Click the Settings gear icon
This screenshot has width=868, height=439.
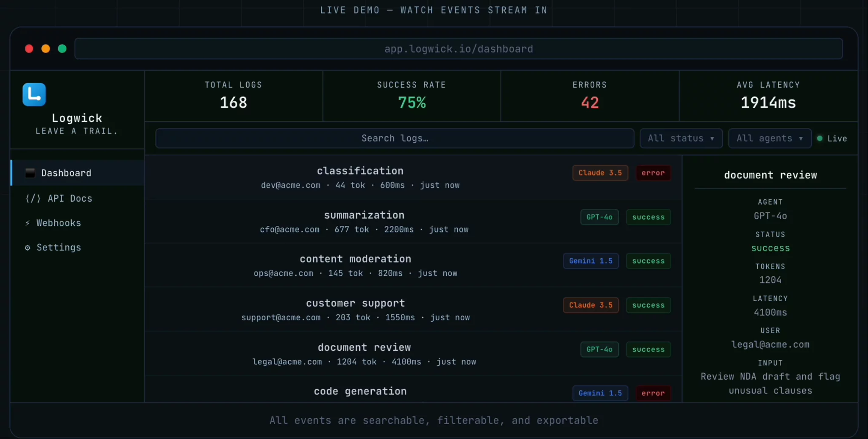[x=28, y=247]
